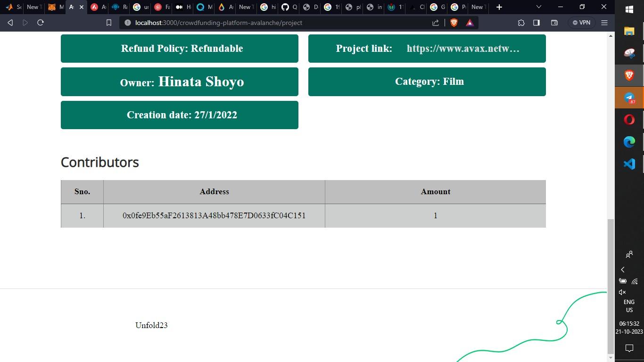Go back to previous page

[x=10, y=23]
